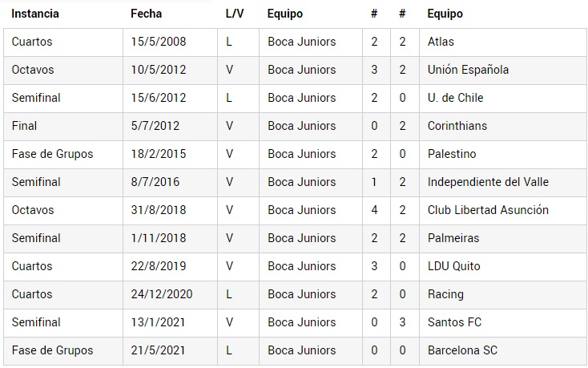Click the Barcelona SC cell
This screenshot has height=368, width=588.
pos(462,350)
